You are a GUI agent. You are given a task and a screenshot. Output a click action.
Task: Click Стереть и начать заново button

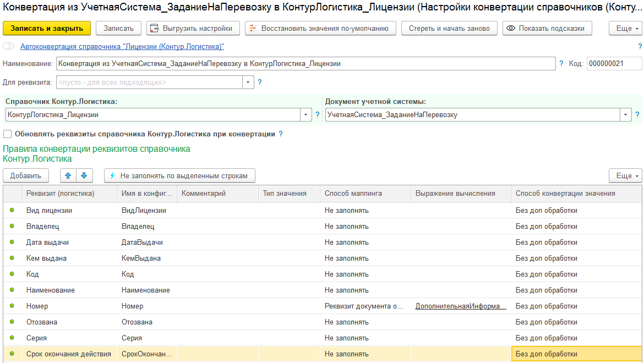pyautogui.click(x=449, y=28)
